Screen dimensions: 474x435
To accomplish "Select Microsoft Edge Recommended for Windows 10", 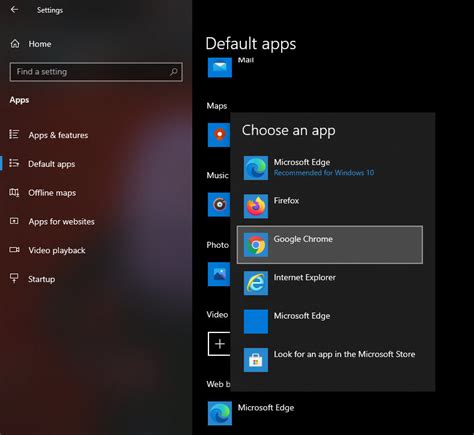I will tap(330, 168).
